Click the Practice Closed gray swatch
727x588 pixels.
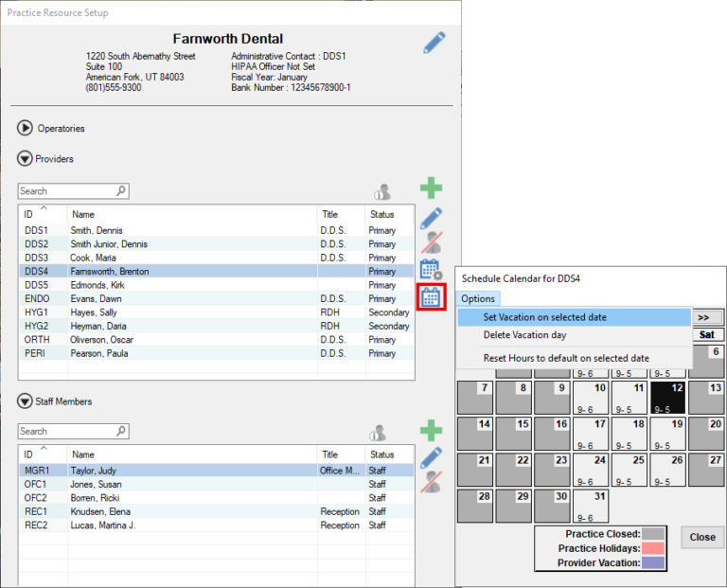tap(653, 534)
